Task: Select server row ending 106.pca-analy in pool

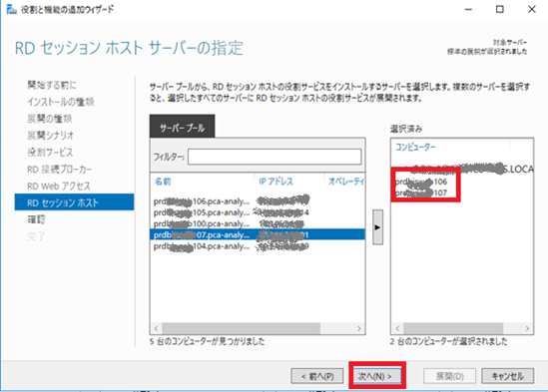Action: [258, 201]
